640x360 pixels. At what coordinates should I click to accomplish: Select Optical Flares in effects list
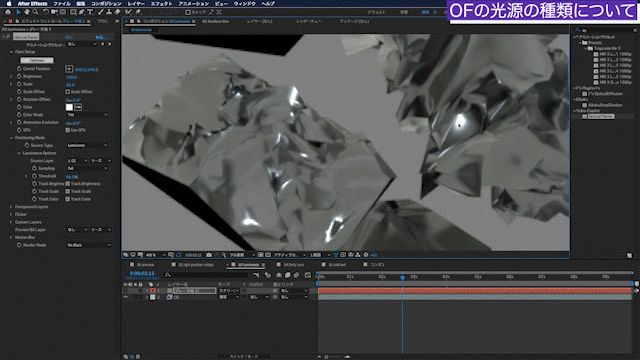[x=601, y=116]
